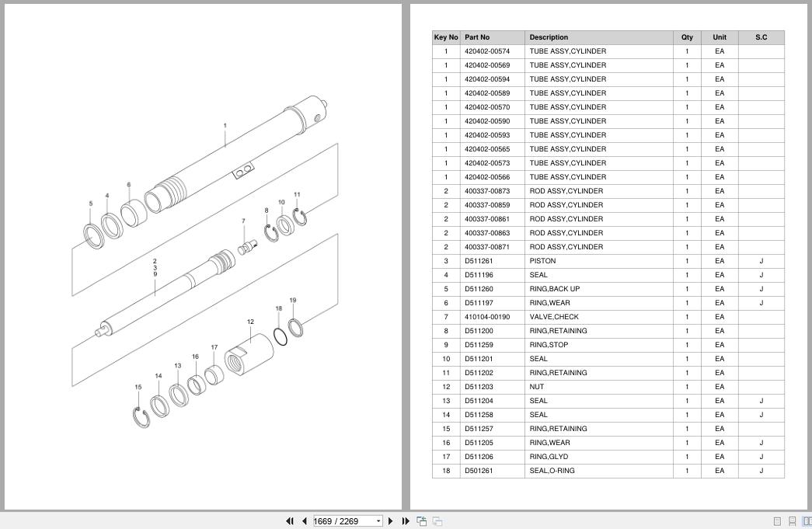The image size is (812, 529).
Task: Select part number 420402-00589
Action: point(486,93)
